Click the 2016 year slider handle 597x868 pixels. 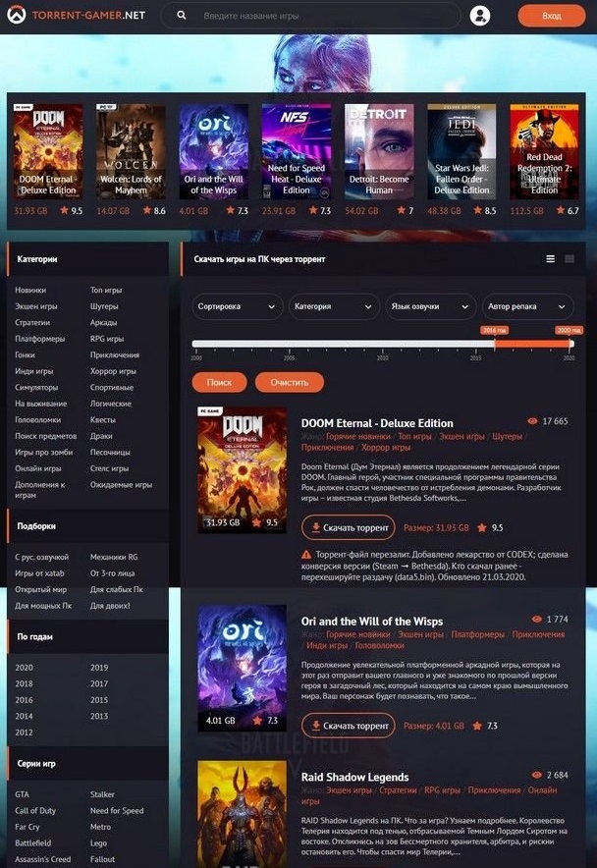(494, 344)
